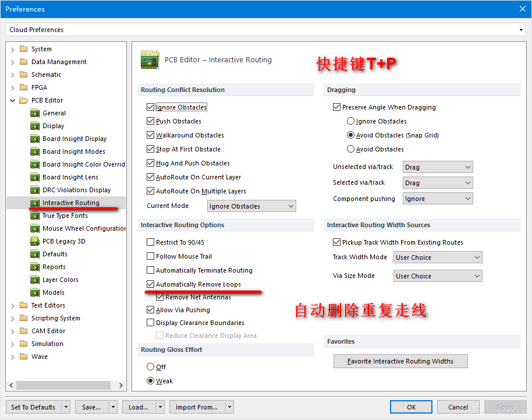Open the Reports preferences page
The image size is (532, 420).
[54, 267]
